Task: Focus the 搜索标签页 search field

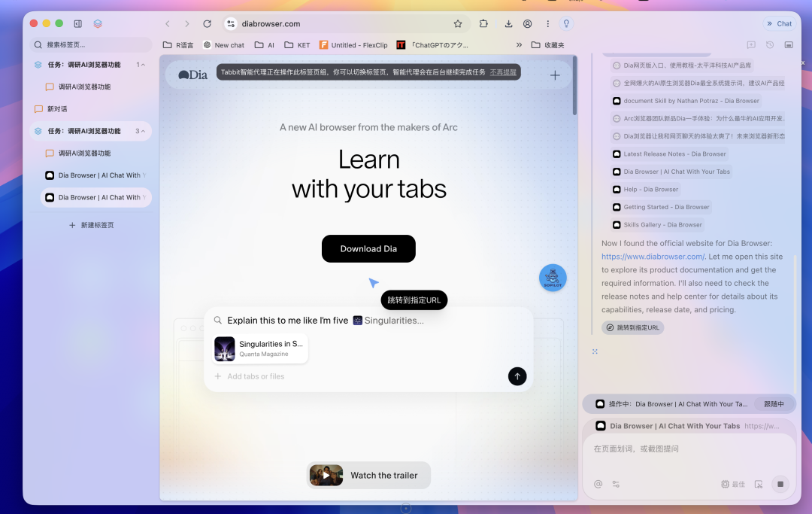Action: [x=91, y=44]
